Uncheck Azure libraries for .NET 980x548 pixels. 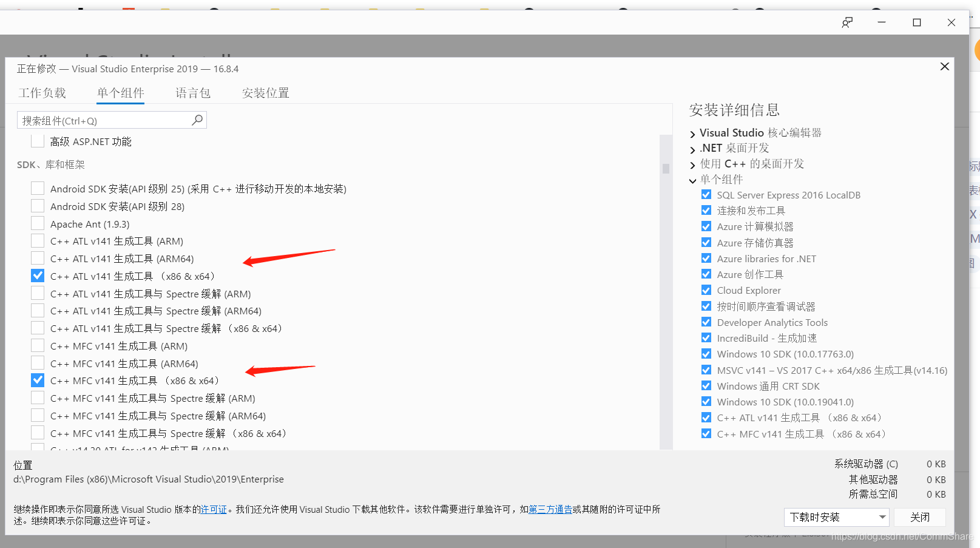click(706, 258)
